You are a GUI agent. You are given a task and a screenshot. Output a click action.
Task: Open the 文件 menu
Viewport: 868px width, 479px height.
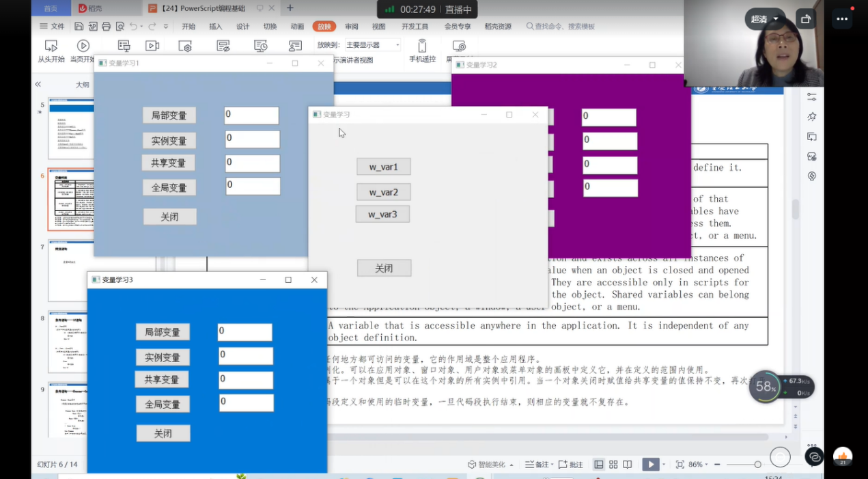click(x=52, y=27)
